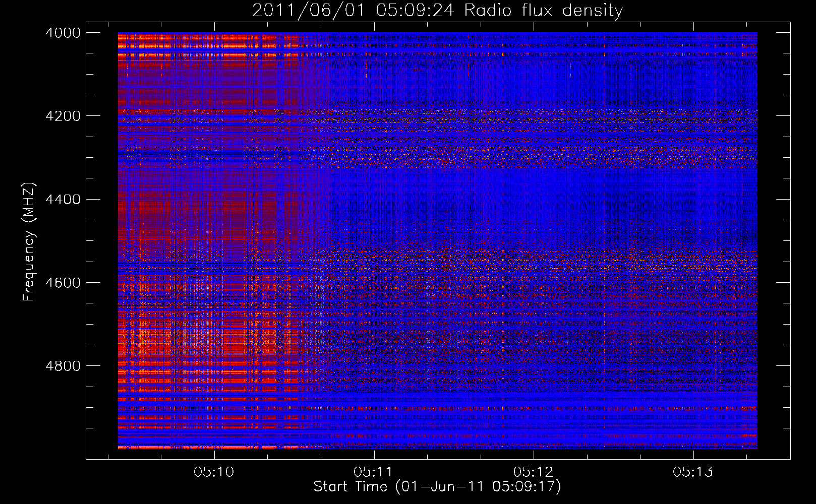The image size is (816, 504).
Task: Click the '4400' frequency tick label
Action: click(63, 199)
